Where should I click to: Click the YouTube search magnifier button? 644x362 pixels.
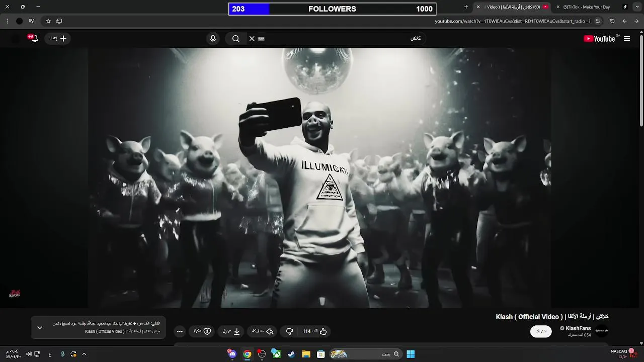pos(235,38)
